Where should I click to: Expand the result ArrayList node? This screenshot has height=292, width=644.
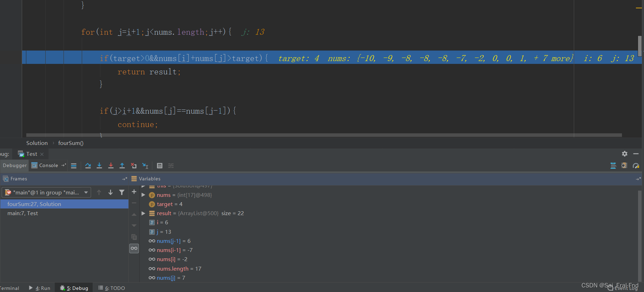click(x=143, y=213)
